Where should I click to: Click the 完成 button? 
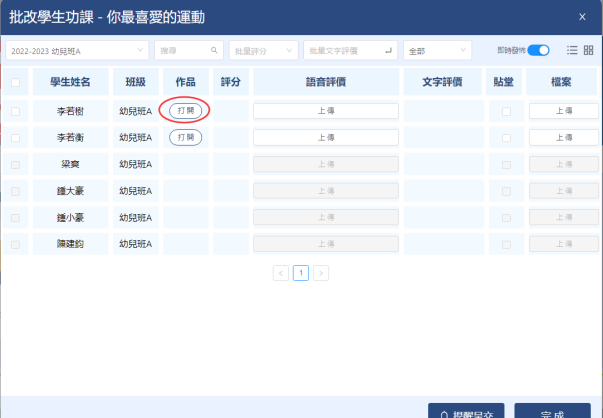pyautogui.click(x=552, y=413)
